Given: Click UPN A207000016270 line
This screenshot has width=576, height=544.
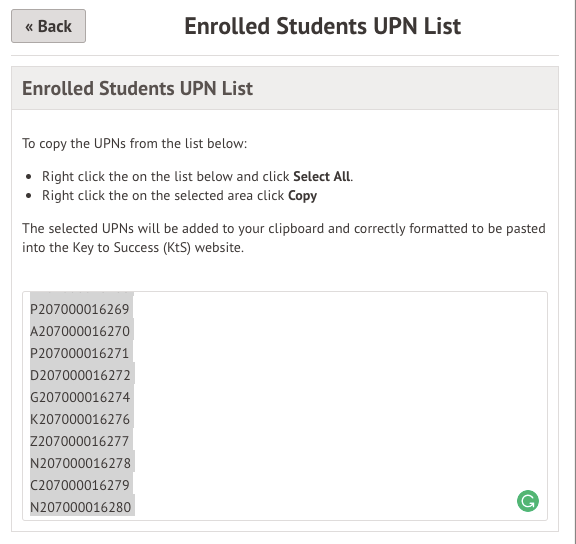Looking at the screenshot, I should click(x=80, y=331).
